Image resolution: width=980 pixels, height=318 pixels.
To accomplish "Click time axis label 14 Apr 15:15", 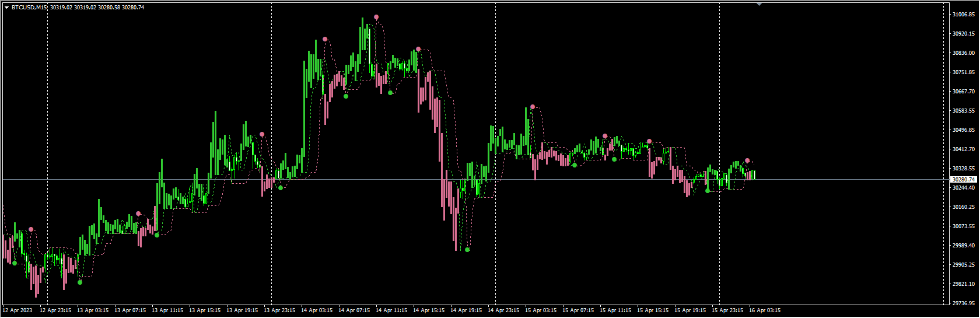I will pyautogui.click(x=429, y=310).
